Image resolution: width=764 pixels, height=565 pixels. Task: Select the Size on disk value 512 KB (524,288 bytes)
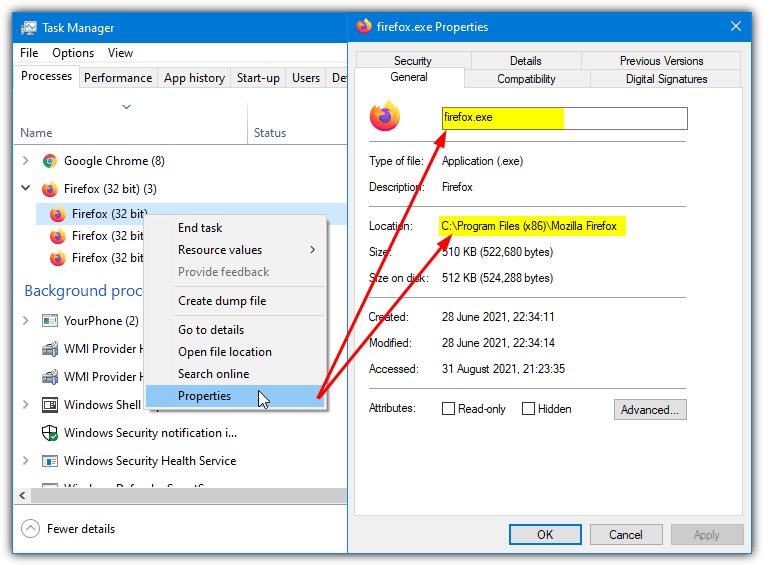point(497,278)
